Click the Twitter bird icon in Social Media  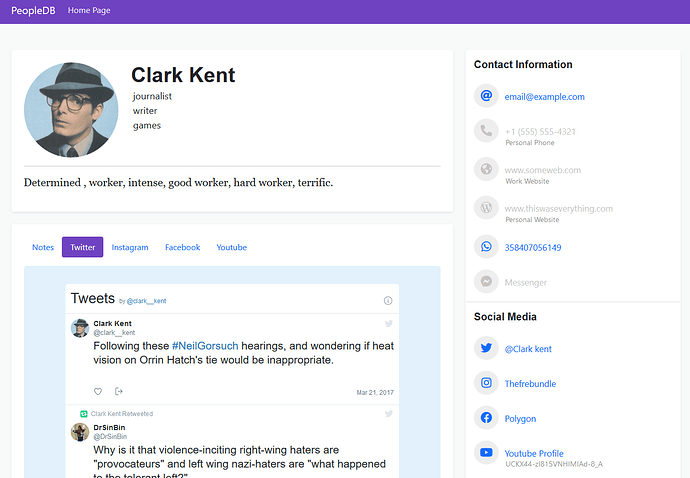pos(486,348)
